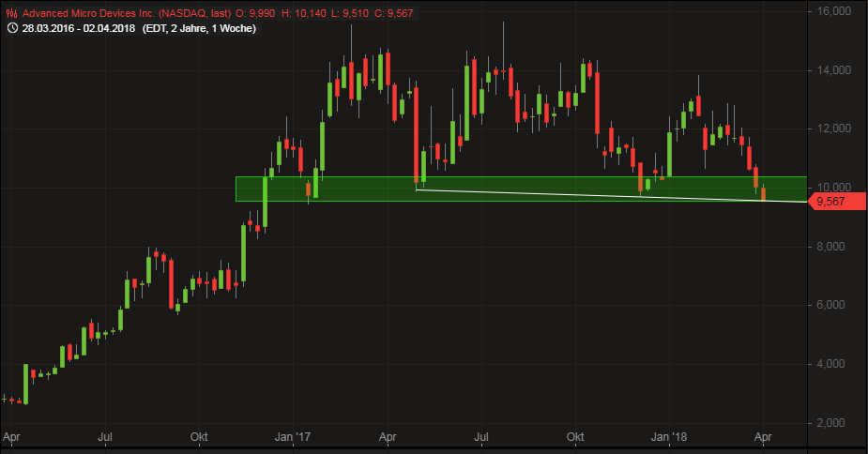Click the Jan '18 time axis label
This screenshot has width=868, height=454.
click(670, 437)
